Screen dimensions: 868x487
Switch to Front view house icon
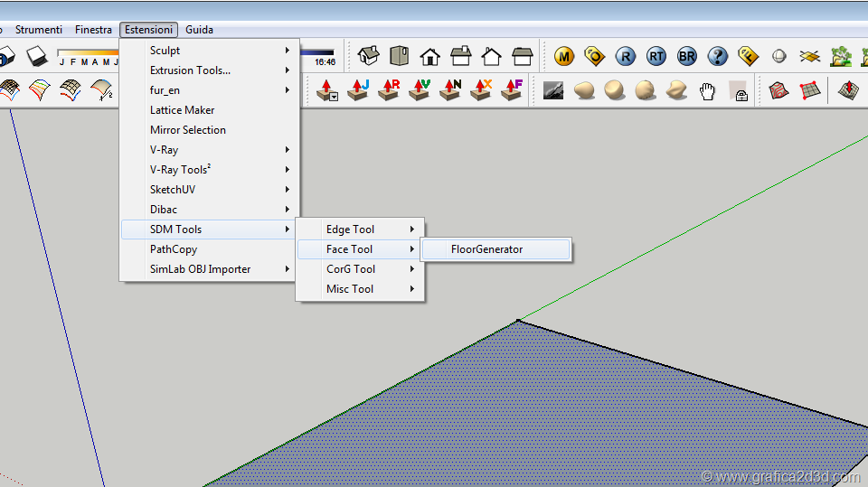click(x=429, y=56)
